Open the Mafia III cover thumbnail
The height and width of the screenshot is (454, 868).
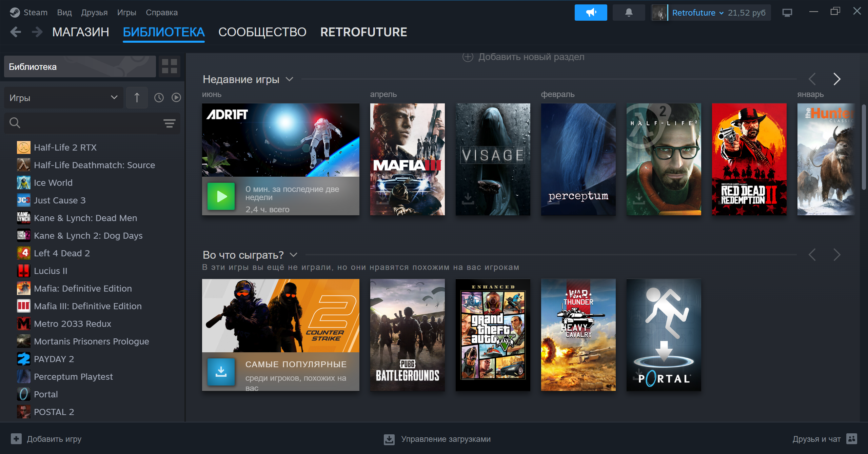click(x=408, y=159)
